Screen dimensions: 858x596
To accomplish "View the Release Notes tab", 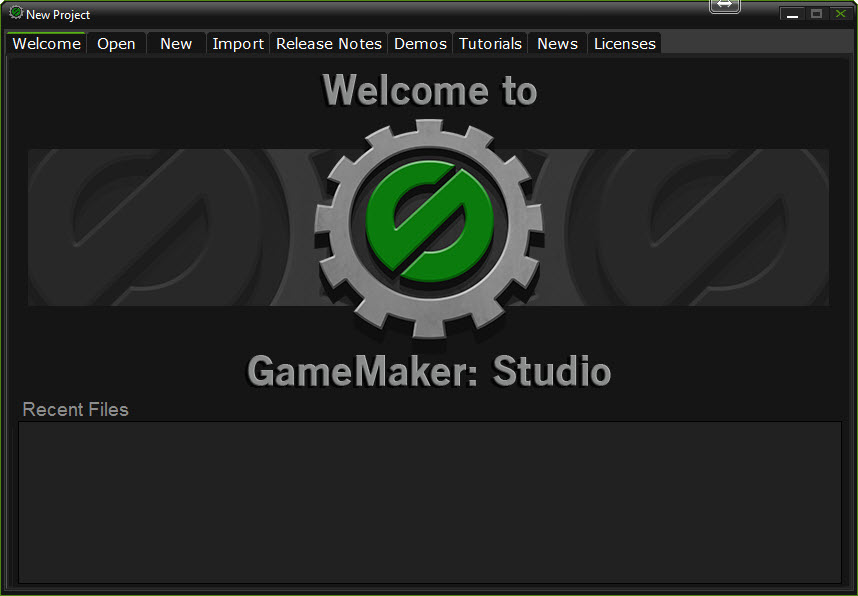I will (329, 44).
